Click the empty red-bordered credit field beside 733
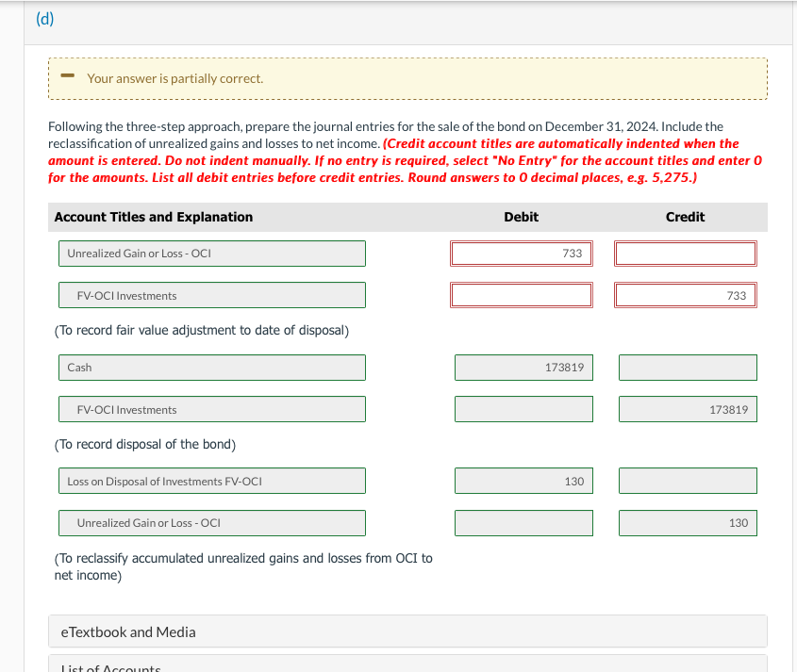This screenshot has width=797, height=672. coord(685,253)
